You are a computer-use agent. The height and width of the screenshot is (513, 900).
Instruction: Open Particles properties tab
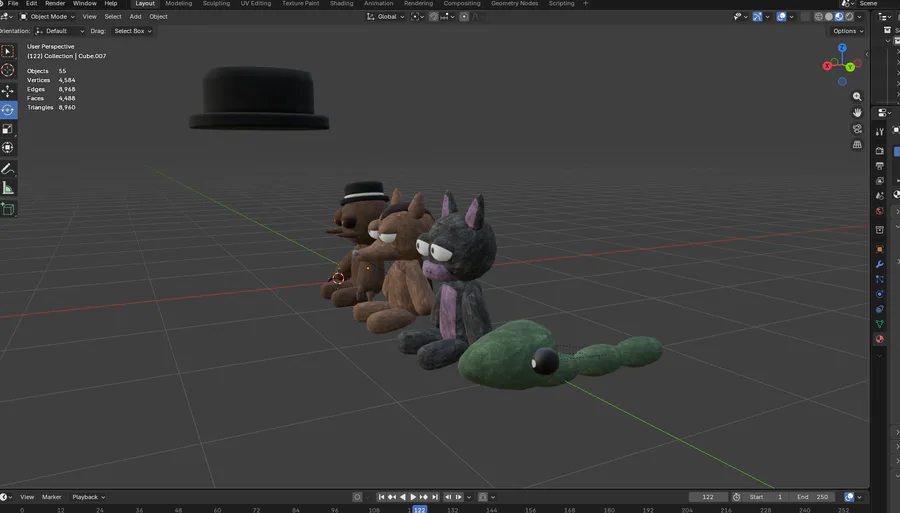pyautogui.click(x=879, y=279)
